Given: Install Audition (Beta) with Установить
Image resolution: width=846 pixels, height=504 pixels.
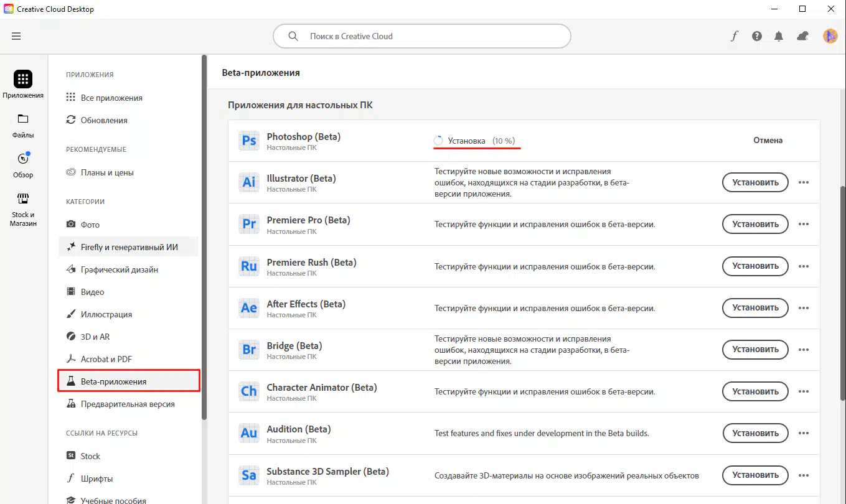Looking at the screenshot, I should click(755, 433).
